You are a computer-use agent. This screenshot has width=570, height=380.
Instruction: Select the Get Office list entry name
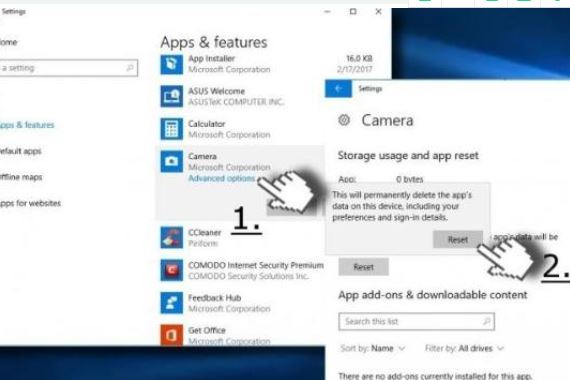click(x=207, y=330)
